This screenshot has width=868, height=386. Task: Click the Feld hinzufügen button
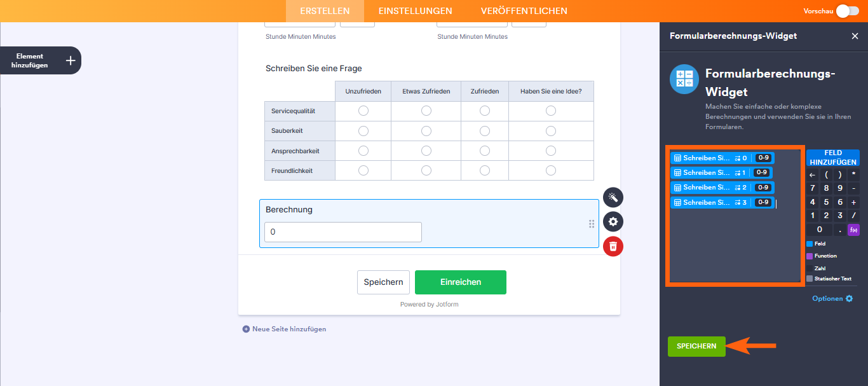click(833, 158)
